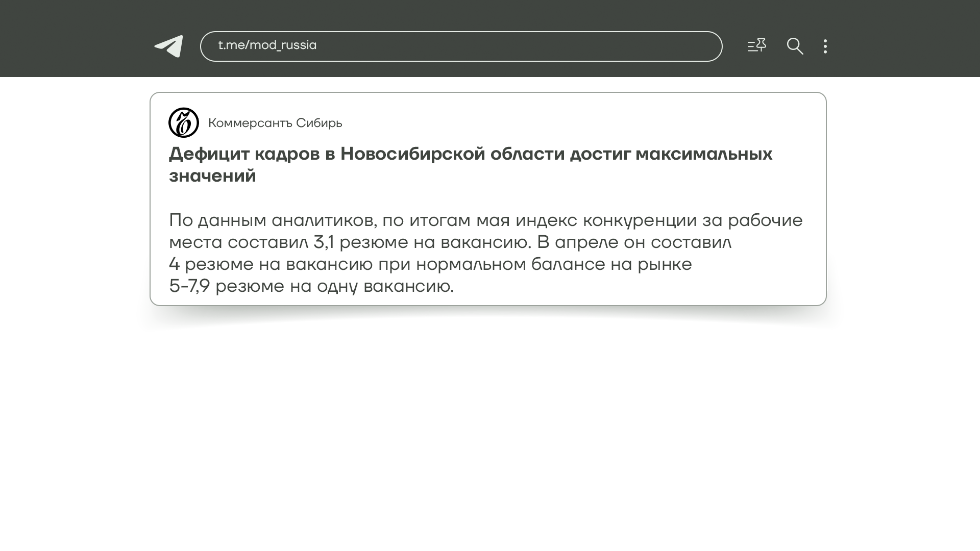
Task: Open the Коммерсантъ Сибирь channel name link
Action: pos(275,123)
